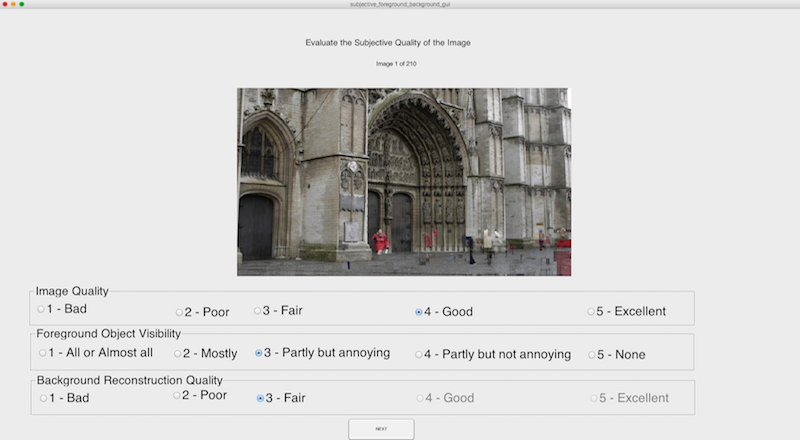800x440 pixels.
Task: Choose '2 - Mostly' for Foreground Object Visibility
Action: 178,353
